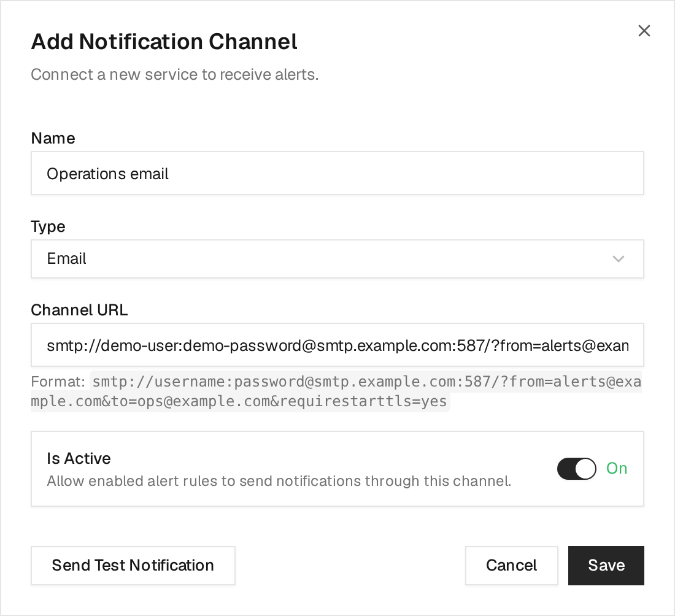Click the 'Channel URL' label

[x=79, y=310]
